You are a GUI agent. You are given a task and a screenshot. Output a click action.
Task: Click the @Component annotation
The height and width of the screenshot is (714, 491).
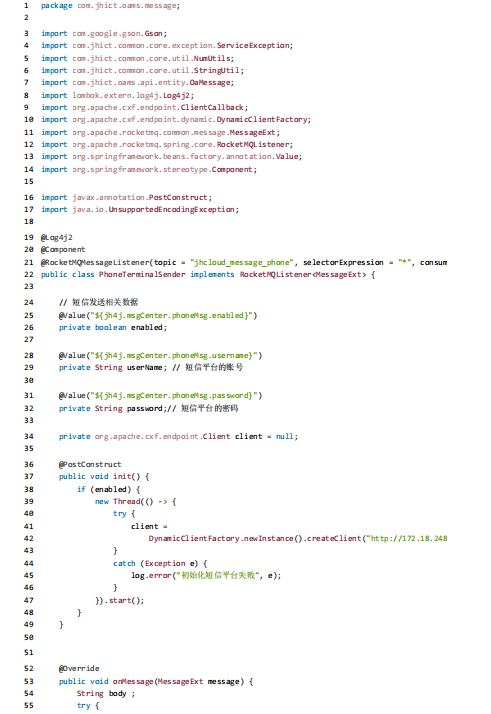tap(63, 250)
